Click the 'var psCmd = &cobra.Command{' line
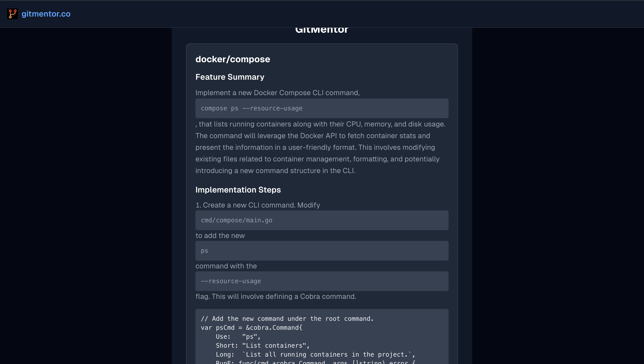The height and width of the screenshot is (364, 644). point(251,328)
